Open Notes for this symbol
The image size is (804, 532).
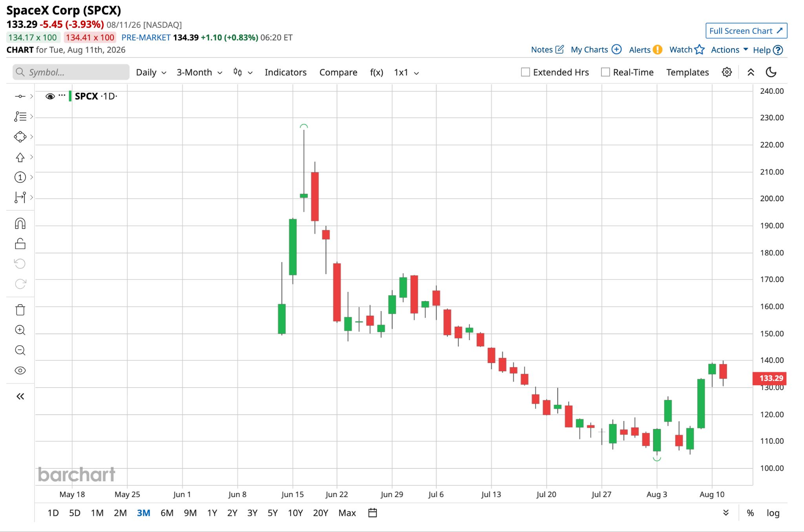[x=547, y=50]
